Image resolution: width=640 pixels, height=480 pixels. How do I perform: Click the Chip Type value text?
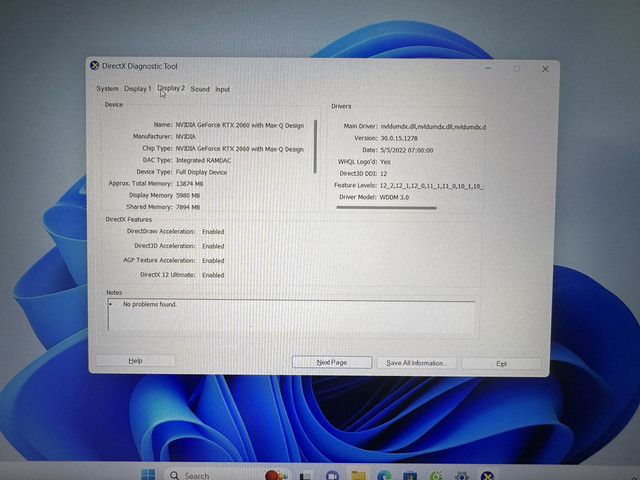(x=240, y=149)
